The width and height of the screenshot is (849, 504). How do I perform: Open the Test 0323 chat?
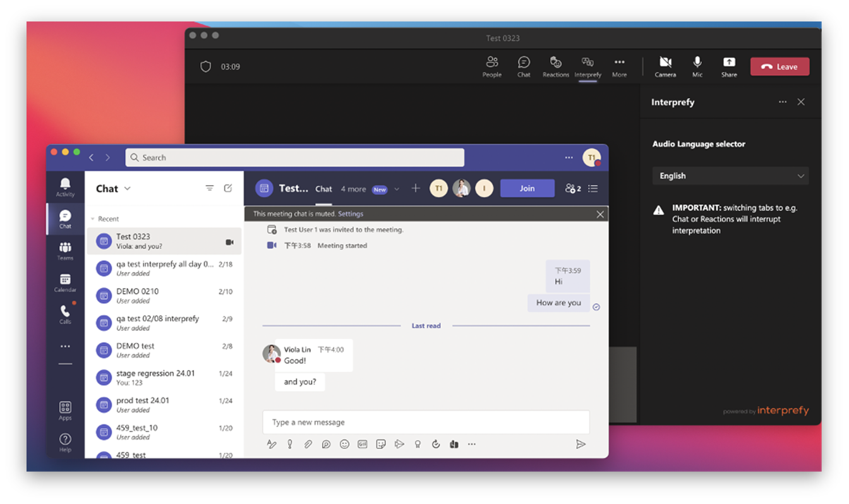(164, 241)
